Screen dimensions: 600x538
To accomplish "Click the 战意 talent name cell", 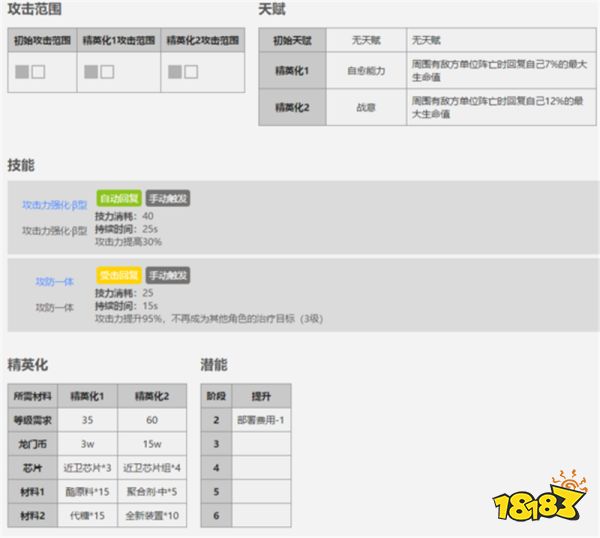I will (x=365, y=104).
